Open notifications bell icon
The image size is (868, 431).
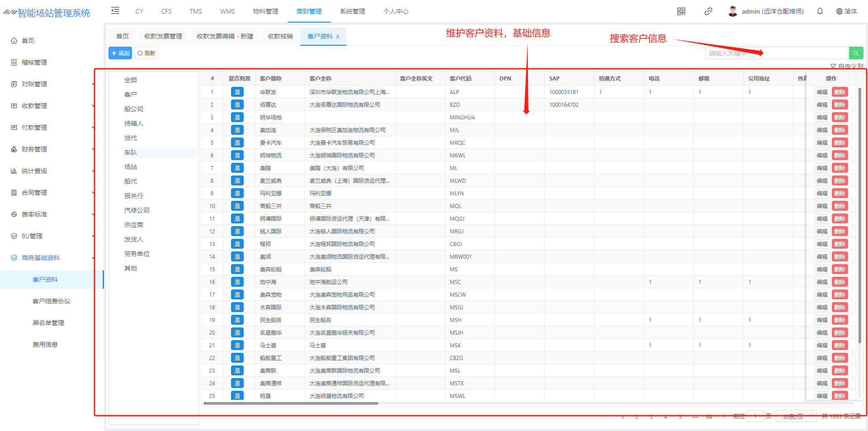coord(820,11)
